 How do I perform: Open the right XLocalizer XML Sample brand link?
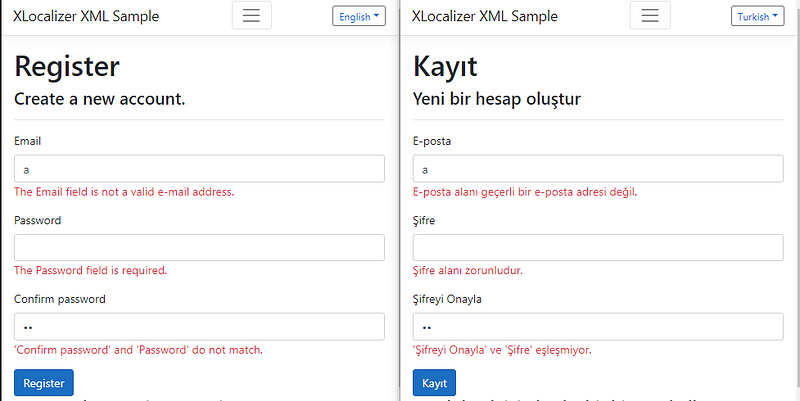485,16
